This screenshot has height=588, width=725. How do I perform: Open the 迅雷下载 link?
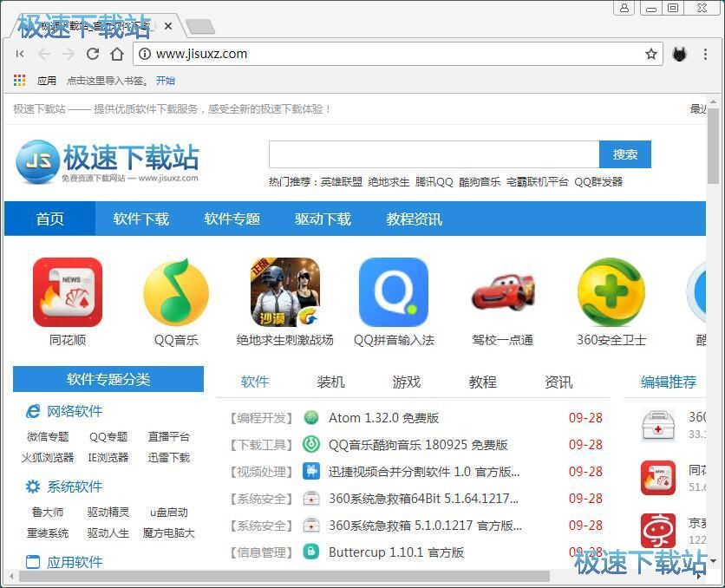tap(169, 457)
